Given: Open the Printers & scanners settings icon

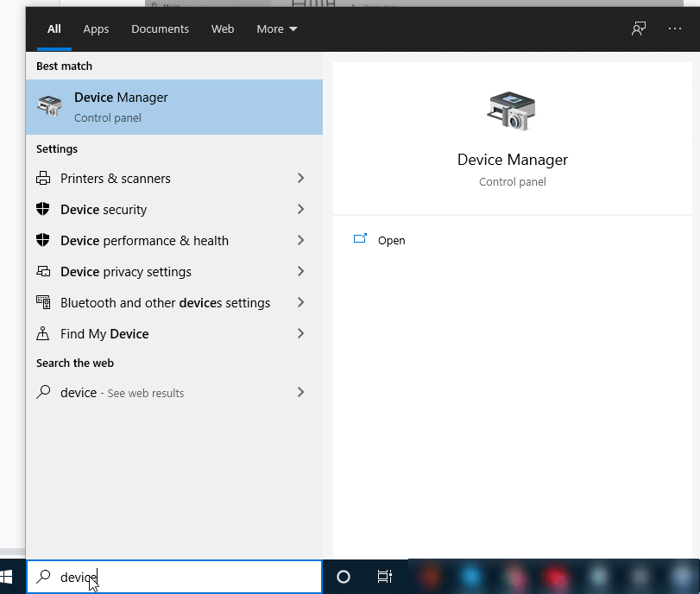Looking at the screenshot, I should (42, 178).
